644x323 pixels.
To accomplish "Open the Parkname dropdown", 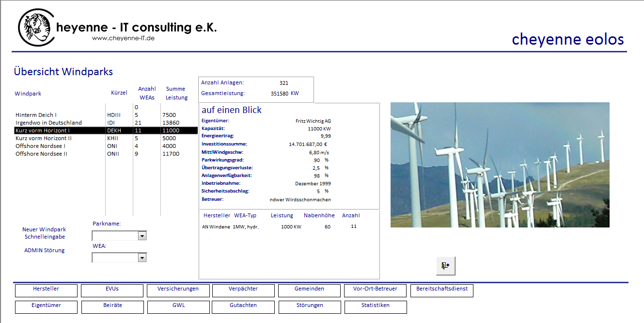I will [x=142, y=236].
